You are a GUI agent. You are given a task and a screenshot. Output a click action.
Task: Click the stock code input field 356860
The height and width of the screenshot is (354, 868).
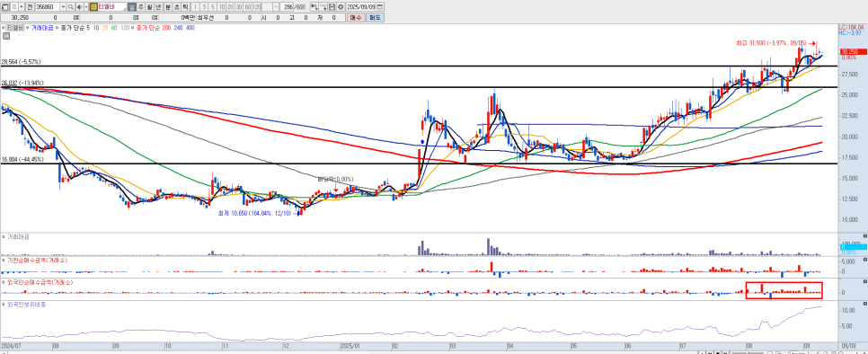click(47, 6)
